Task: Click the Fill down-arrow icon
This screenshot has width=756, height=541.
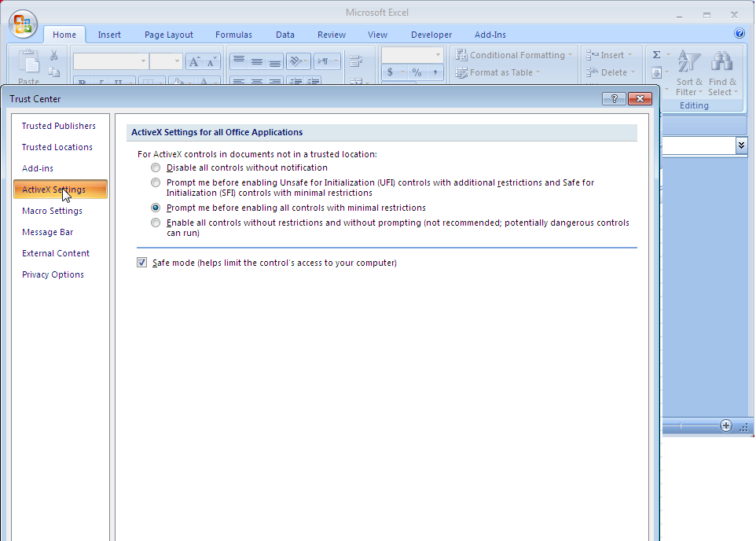Action: (x=657, y=72)
